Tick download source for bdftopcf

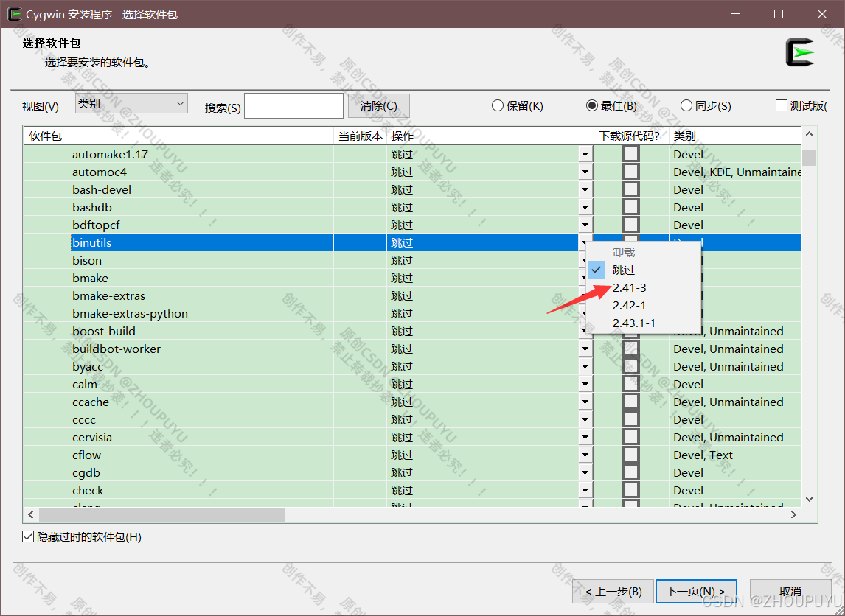point(631,225)
